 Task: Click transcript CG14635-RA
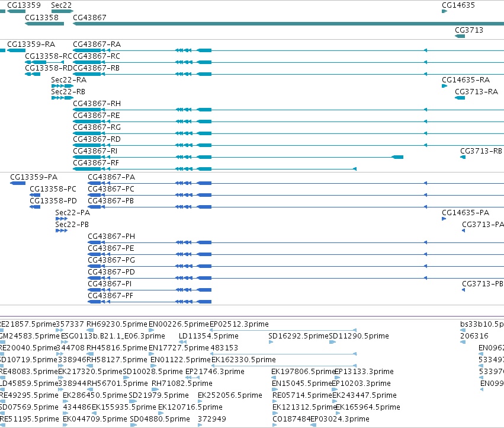click(445, 86)
